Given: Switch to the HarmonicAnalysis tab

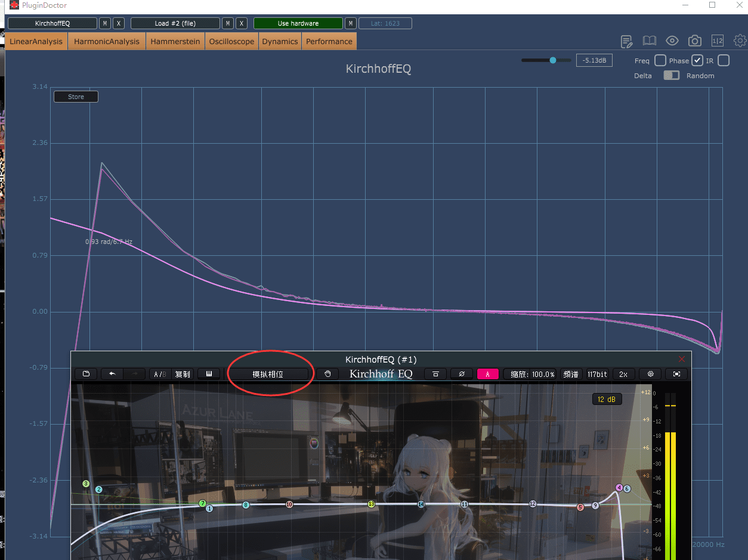Looking at the screenshot, I should [x=107, y=42].
